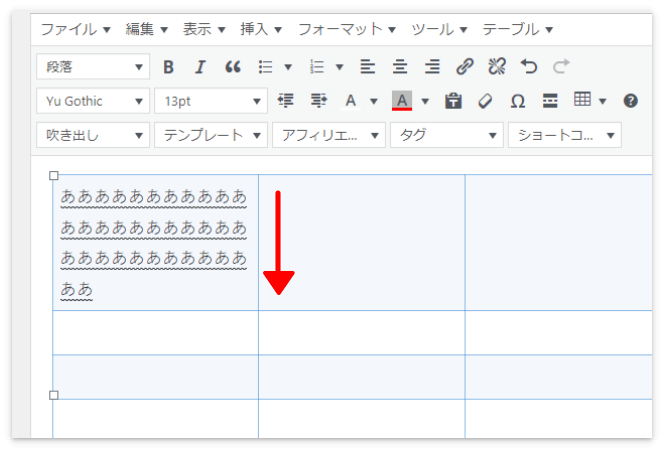The width and height of the screenshot is (664, 451).
Task: Click top-left table resize handle
Action: pyautogui.click(x=54, y=175)
